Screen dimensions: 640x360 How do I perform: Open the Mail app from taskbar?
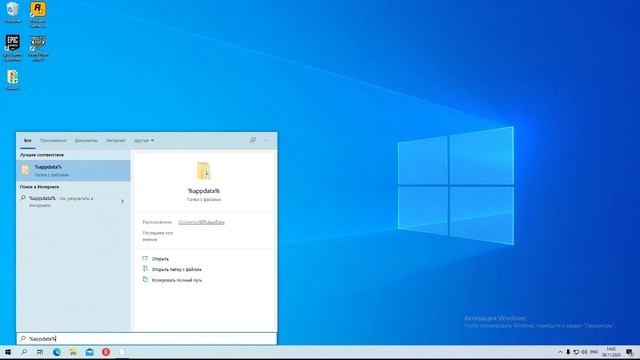click(x=89, y=352)
